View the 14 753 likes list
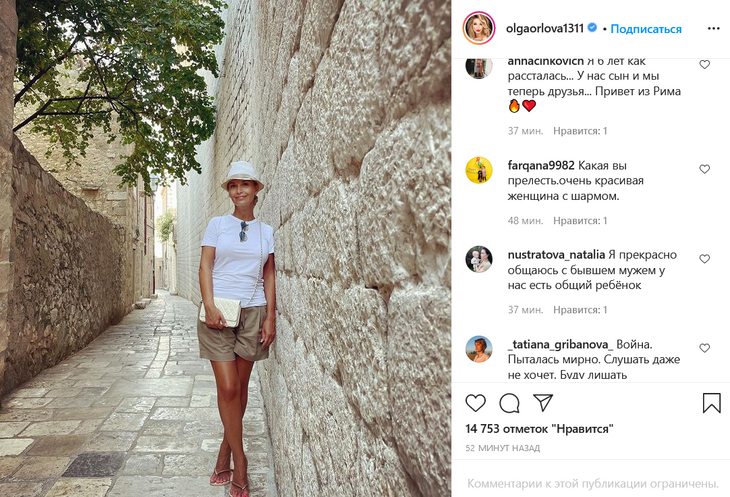The height and width of the screenshot is (497, 730). 539,429
